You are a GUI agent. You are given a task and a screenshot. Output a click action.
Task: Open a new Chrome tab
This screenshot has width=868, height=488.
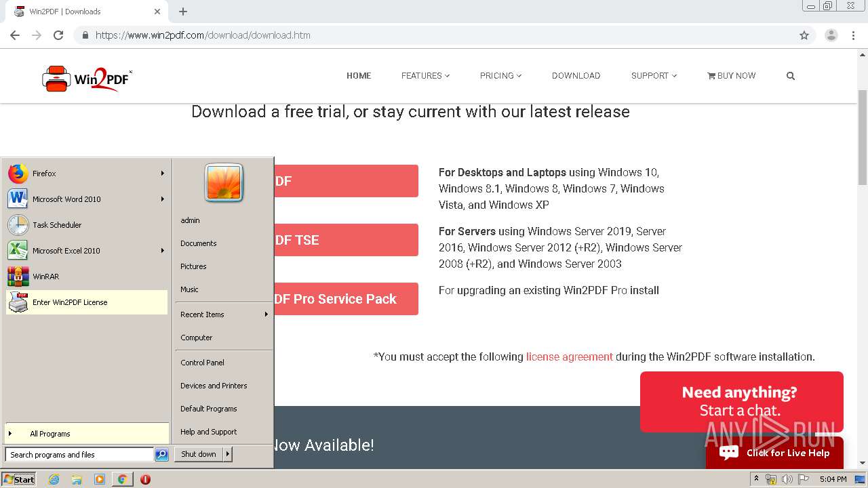tap(182, 12)
